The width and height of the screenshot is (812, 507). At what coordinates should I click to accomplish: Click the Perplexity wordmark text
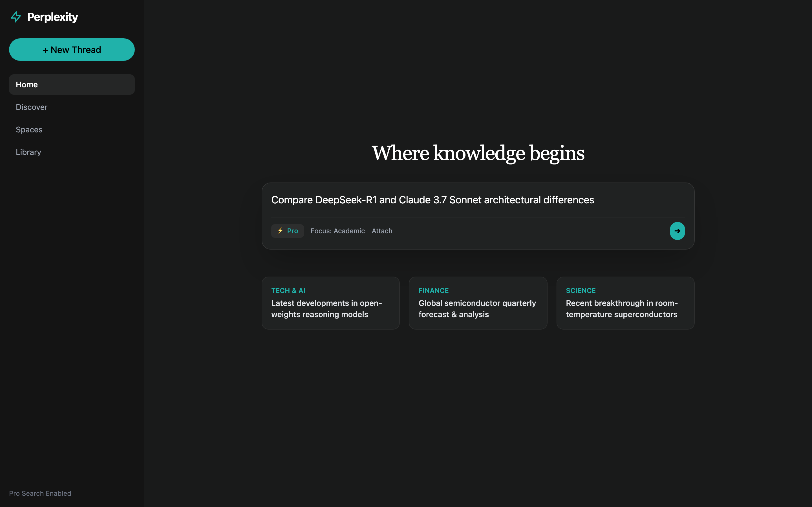(53, 17)
